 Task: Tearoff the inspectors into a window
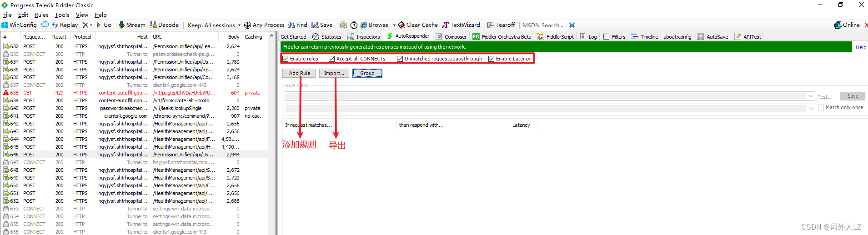(501, 25)
